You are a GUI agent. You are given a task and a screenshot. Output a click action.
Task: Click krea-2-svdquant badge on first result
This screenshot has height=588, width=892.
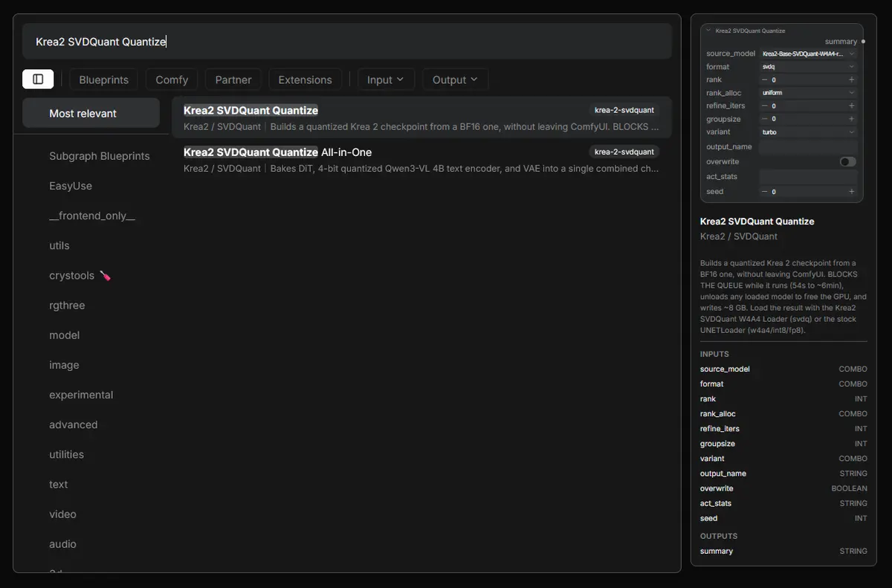[x=624, y=110]
